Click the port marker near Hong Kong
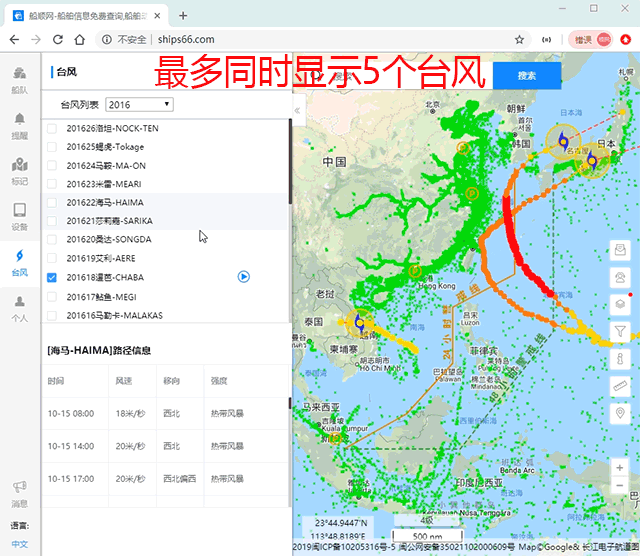The width and height of the screenshot is (640, 556). [415, 271]
